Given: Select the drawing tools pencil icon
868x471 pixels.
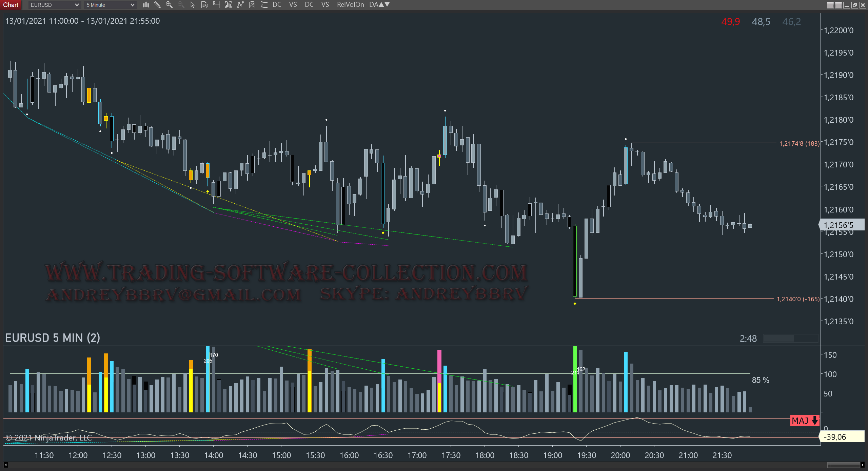Looking at the screenshot, I should coord(157,5).
